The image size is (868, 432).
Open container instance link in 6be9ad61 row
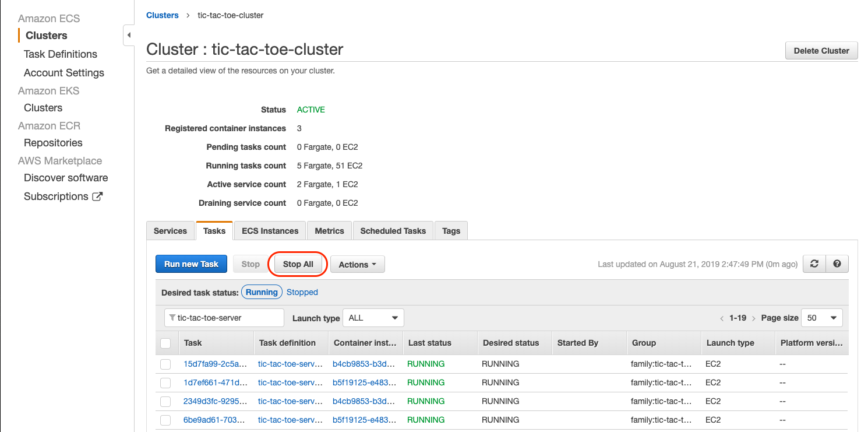(365, 420)
